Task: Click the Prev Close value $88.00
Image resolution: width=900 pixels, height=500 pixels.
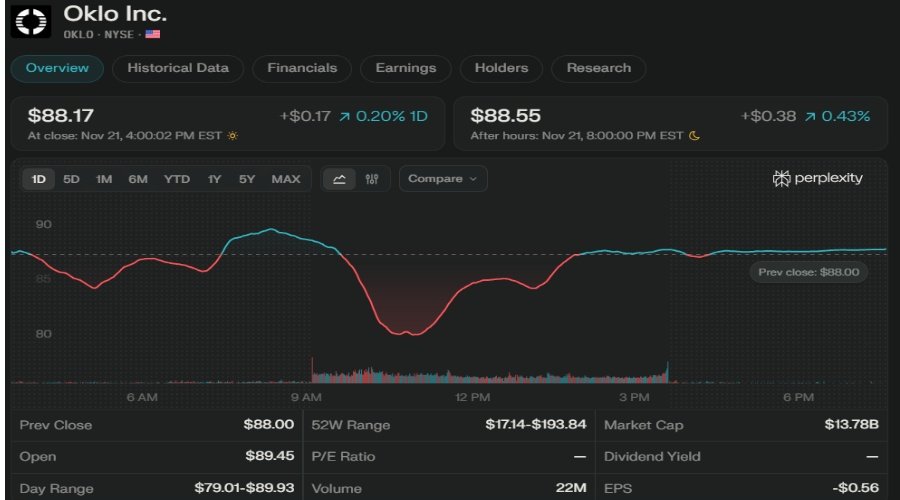Action: pyautogui.click(x=269, y=425)
